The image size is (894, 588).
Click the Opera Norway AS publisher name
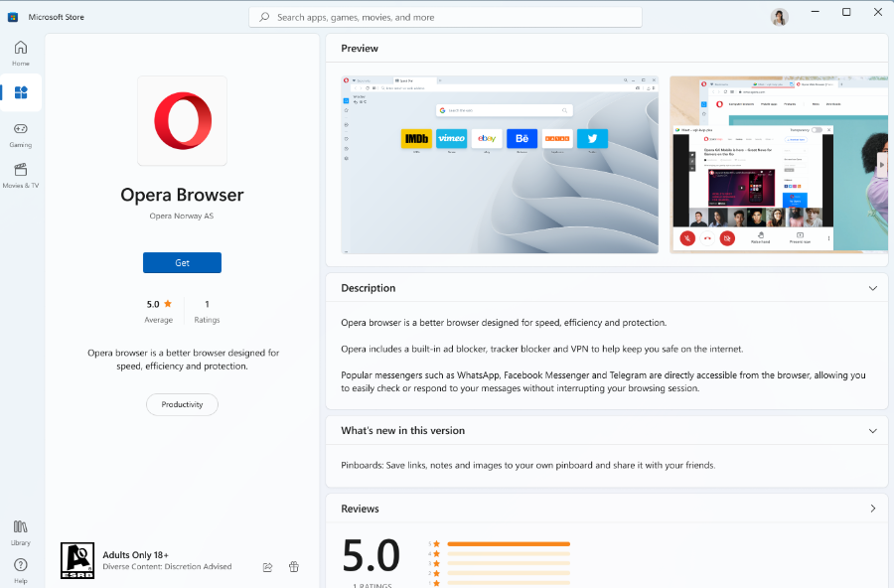(x=182, y=216)
